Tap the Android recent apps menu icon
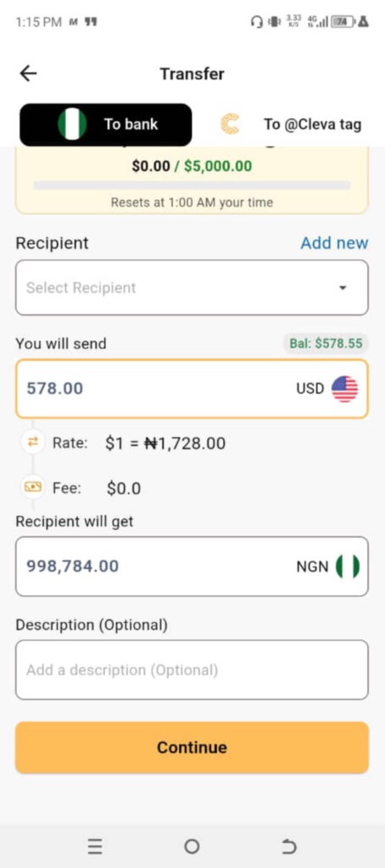This screenshot has width=385, height=868. pyautogui.click(x=95, y=847)
